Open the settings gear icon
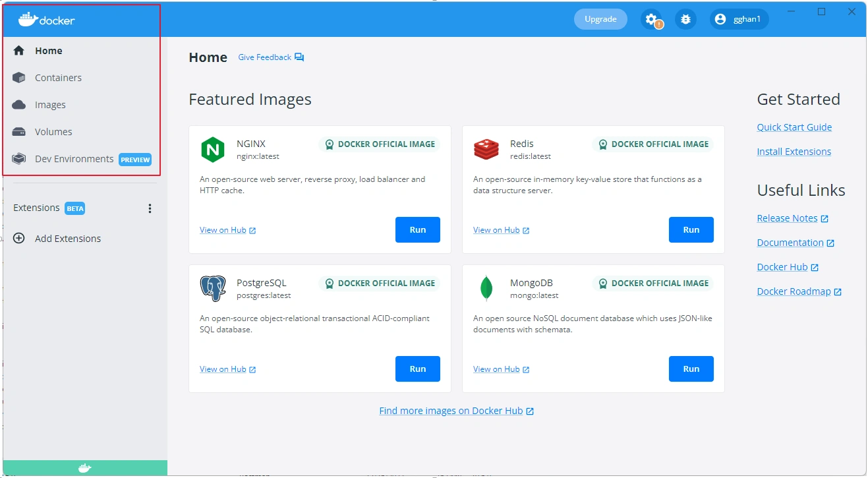The image size is (868, 478). (652, 20)
